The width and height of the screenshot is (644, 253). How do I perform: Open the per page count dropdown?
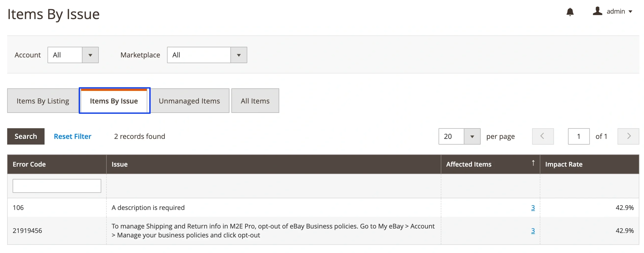coord(472,136)
